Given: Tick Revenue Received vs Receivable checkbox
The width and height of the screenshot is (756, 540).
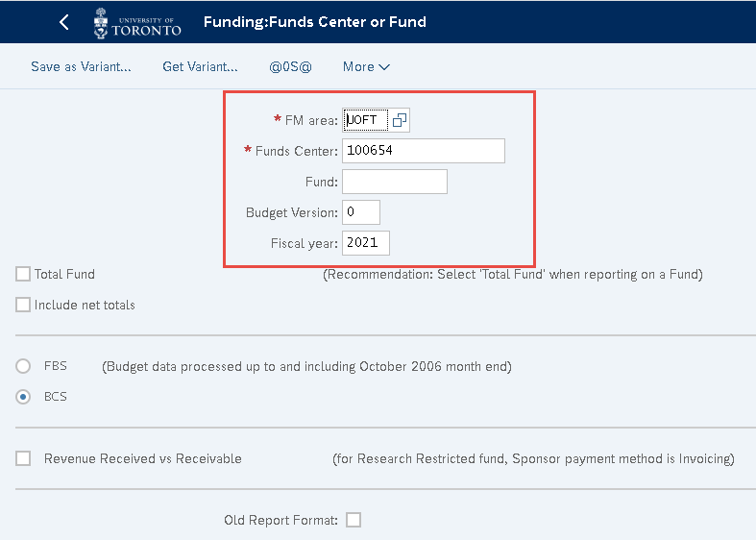Looking at the screenshot, I should 23,458.
